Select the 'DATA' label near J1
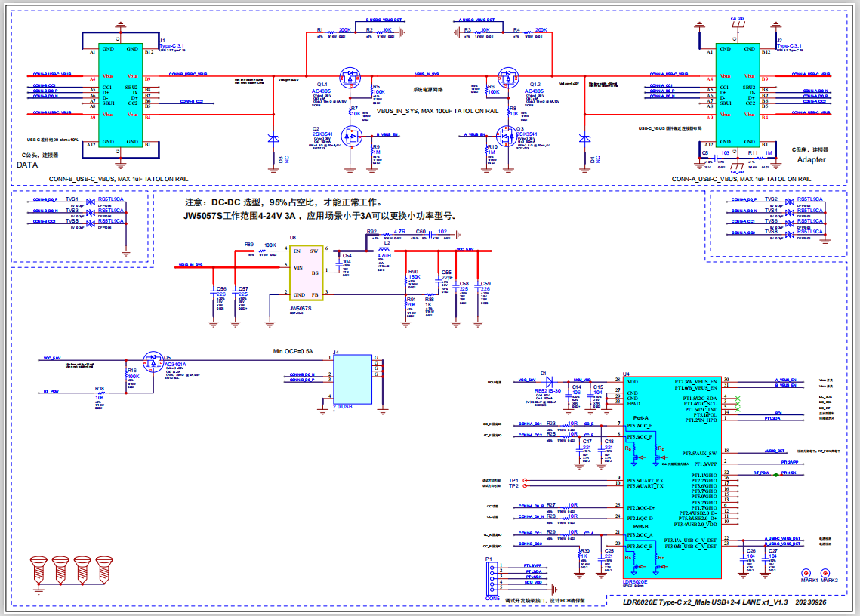Viewport: 860px width, 616px height. click(x=27, y=165)
